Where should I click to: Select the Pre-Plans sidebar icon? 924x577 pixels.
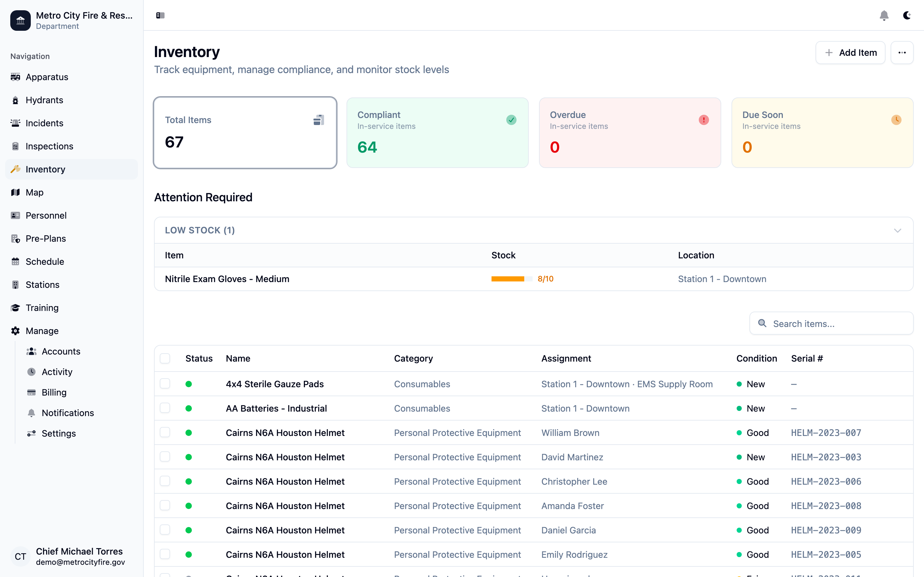click(16, 238)
